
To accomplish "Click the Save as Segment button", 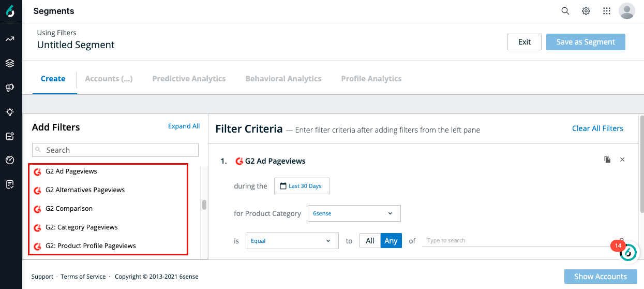I will [586, 42].
